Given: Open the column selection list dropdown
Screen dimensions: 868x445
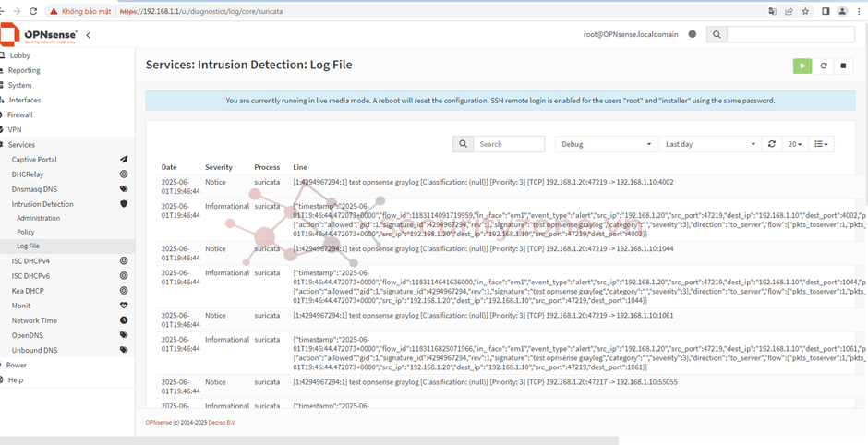Looking at the screenshot, I should point(822,144).
